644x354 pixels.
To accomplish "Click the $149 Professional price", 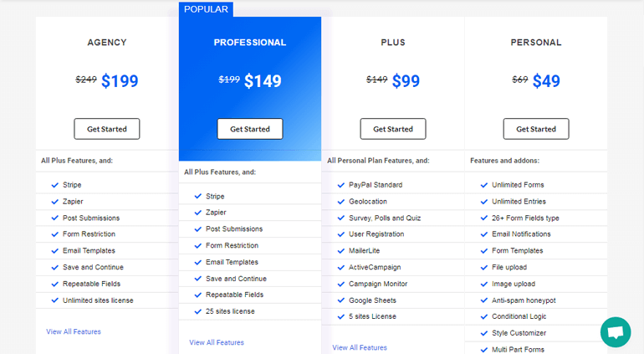I will (263, 81).
